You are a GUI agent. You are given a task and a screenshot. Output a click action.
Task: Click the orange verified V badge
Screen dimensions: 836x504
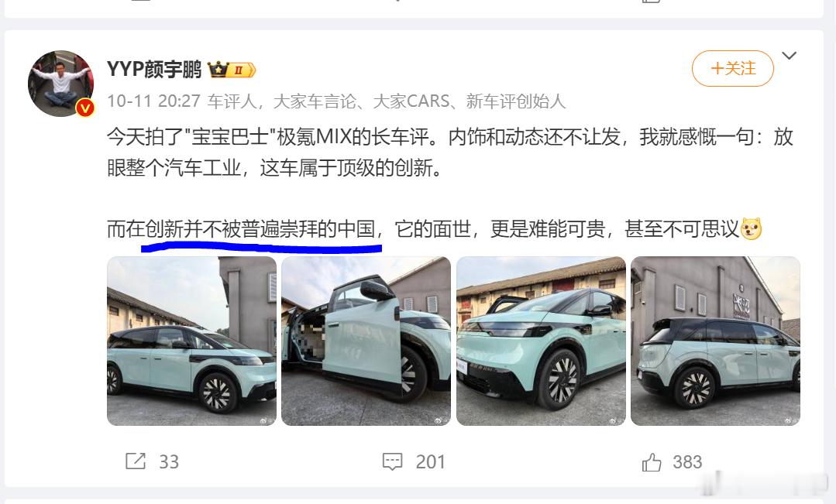85,108
